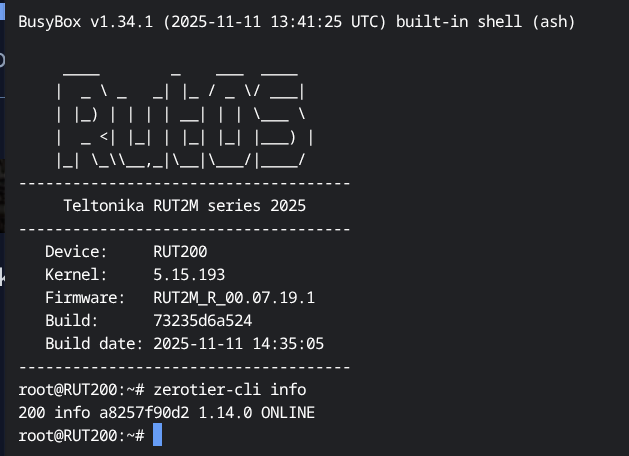Click the Build label
Image resolution: width=629 pixels, height=456 pixels.
pos(71,320)
